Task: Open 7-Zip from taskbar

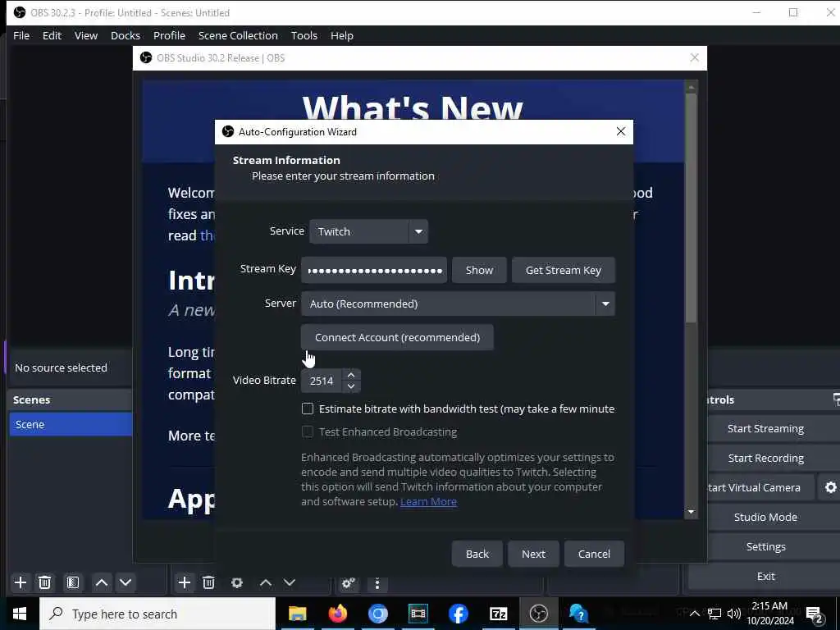Action: [498, 614]
